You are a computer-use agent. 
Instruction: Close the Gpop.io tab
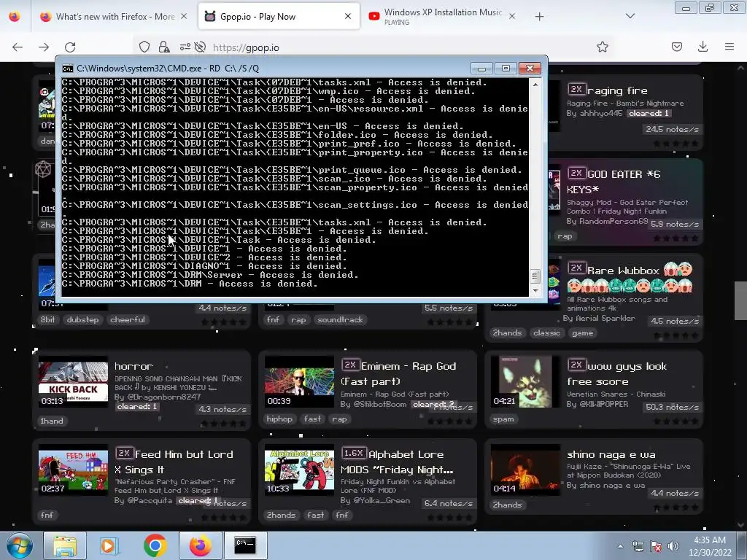pos(348,16)
